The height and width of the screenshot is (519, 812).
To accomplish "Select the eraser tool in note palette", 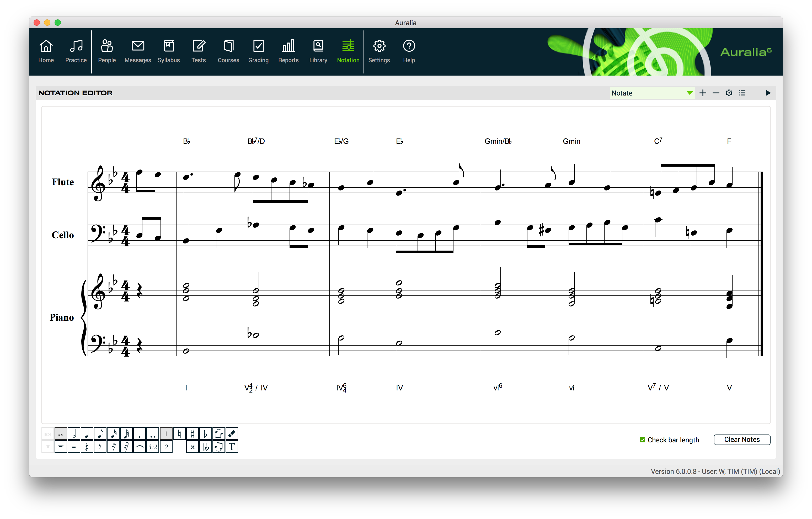I will pyautogui.click(x=232, y=434).
